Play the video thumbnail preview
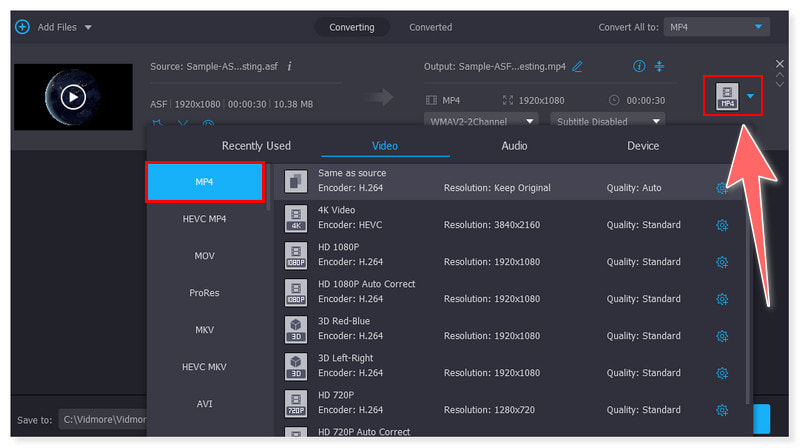 pos(72,97)
